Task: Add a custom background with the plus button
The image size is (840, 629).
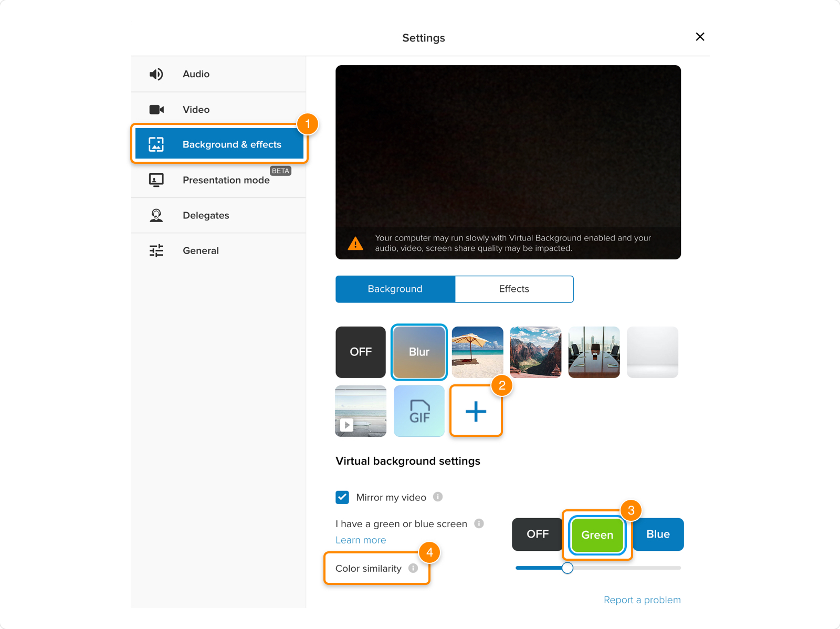Action: tap(476, 411)
